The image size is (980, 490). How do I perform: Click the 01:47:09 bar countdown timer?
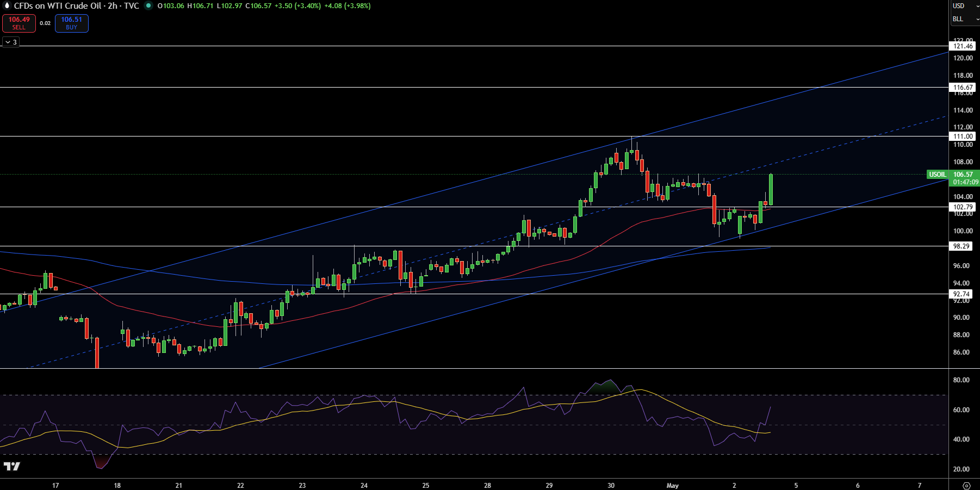click(965, 182)
